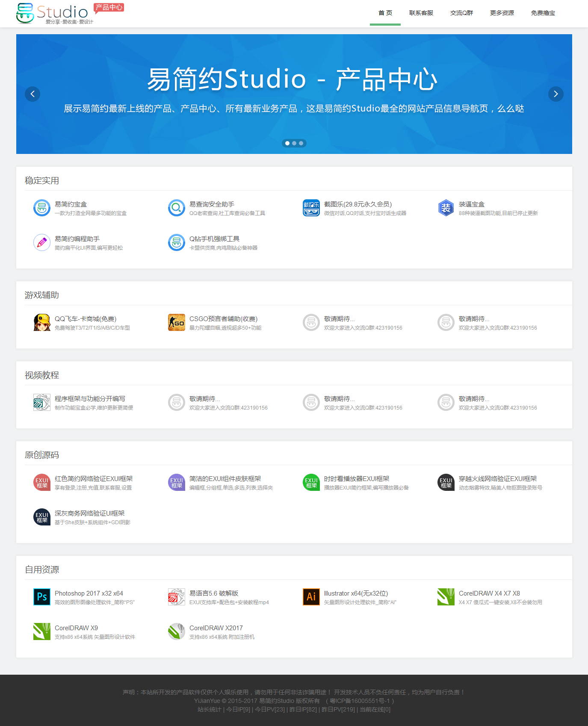Click the red EXUI框架 icon
588x726 pixels.
click(x=42, y=482)
